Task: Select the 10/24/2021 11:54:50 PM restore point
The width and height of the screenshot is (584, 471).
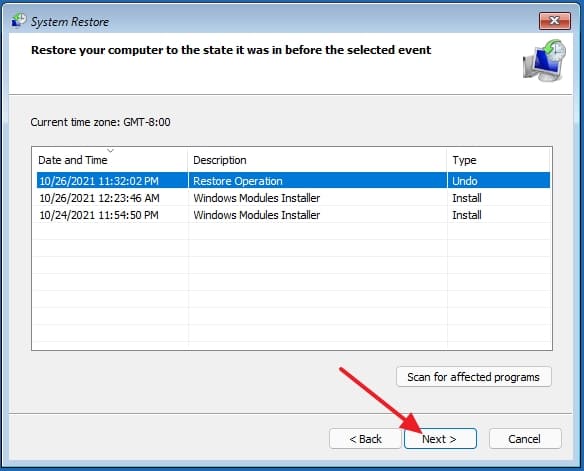Action: coord(293,215)
